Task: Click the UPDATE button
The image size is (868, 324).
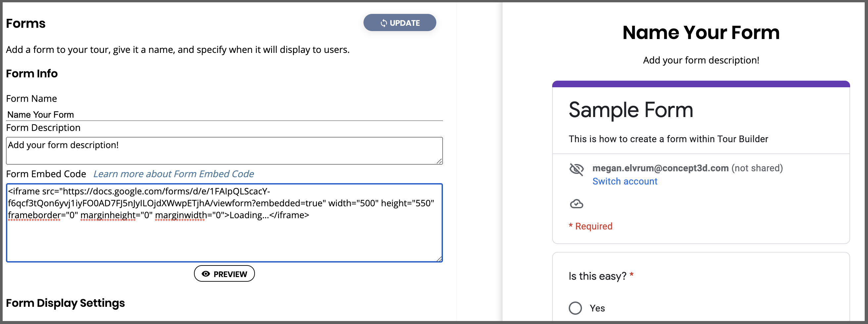Action: [400, 23]
